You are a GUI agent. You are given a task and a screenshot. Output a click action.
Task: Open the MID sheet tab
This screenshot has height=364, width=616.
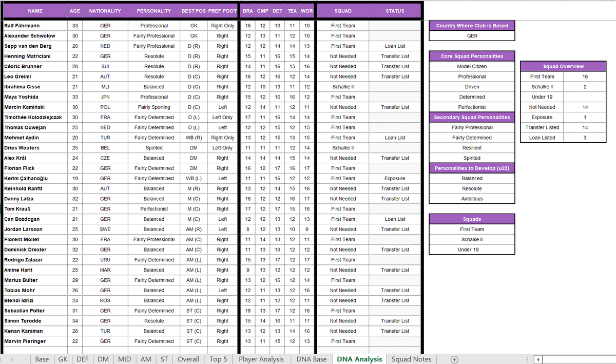(125, 359)
